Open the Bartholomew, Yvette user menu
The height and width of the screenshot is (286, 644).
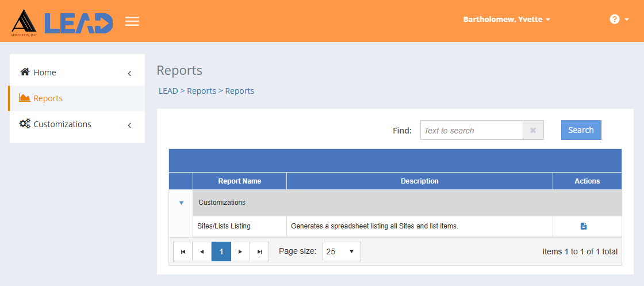point(507,20)
